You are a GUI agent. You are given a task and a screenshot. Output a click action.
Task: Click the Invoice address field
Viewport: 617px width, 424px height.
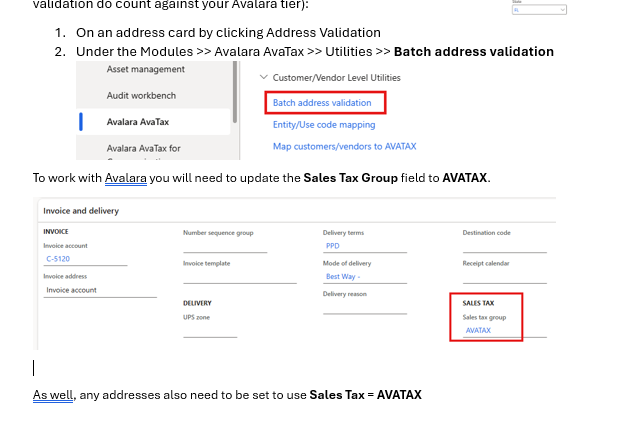tap(100, 290)
